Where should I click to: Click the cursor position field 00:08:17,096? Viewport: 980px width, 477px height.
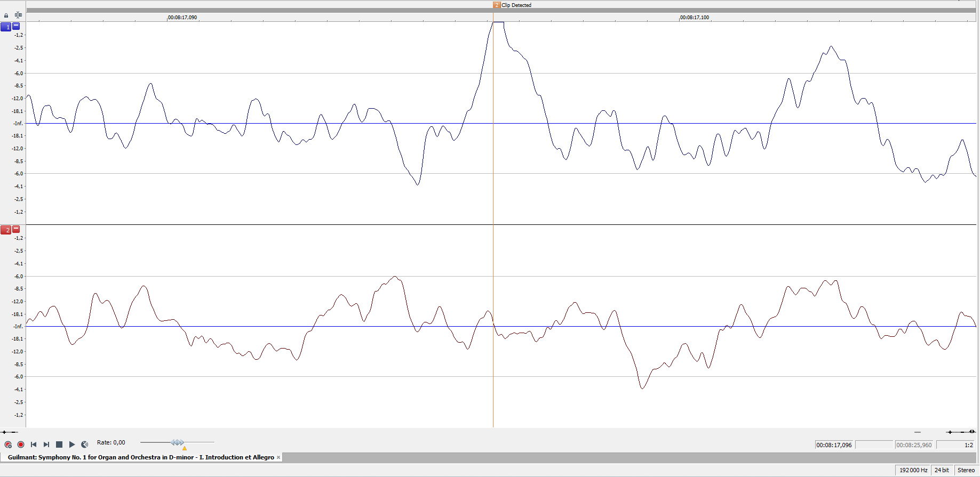[834, 445]
